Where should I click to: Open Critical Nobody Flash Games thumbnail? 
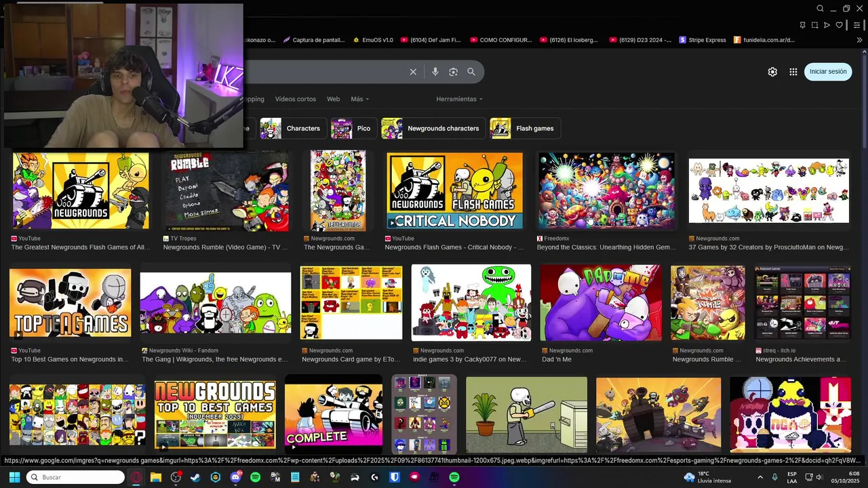[455, 190]
